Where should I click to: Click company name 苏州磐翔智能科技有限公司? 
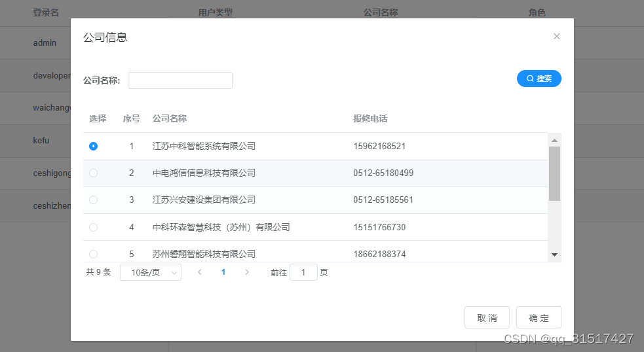204,255
